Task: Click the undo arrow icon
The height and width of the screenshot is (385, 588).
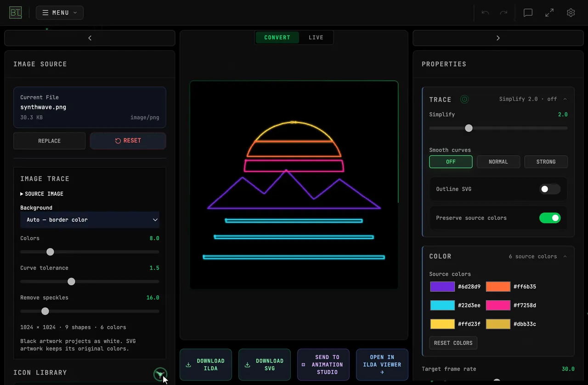Action: 485,13
